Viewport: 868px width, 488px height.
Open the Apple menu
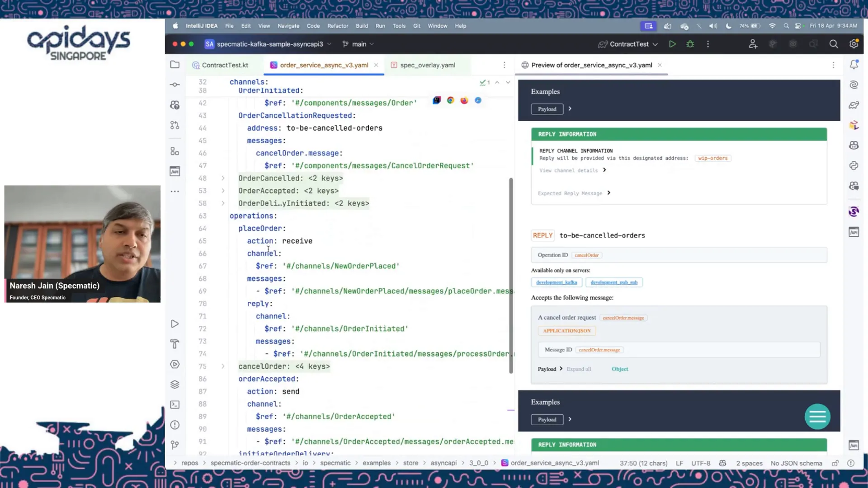tap(175, 26)
